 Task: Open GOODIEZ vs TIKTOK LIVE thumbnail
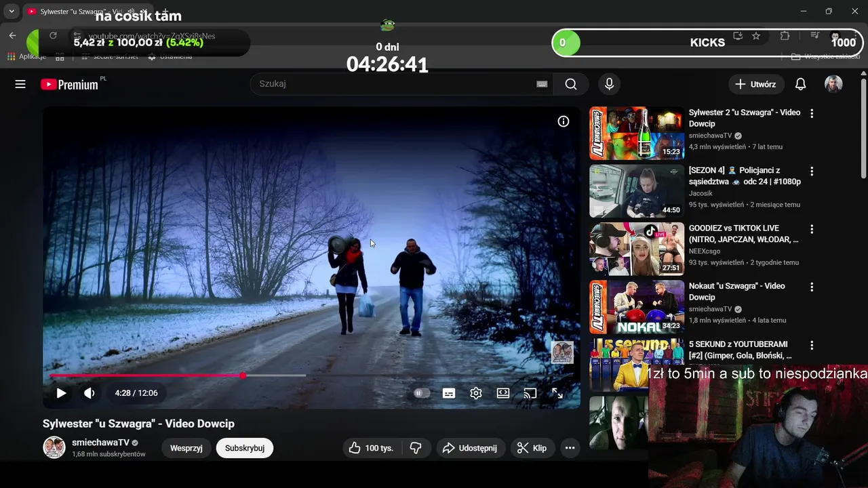tap(637, 249)
